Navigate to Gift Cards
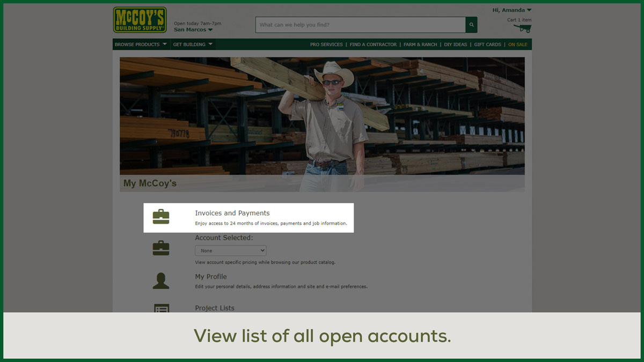 pyautogui.click(x=487, y=45)
